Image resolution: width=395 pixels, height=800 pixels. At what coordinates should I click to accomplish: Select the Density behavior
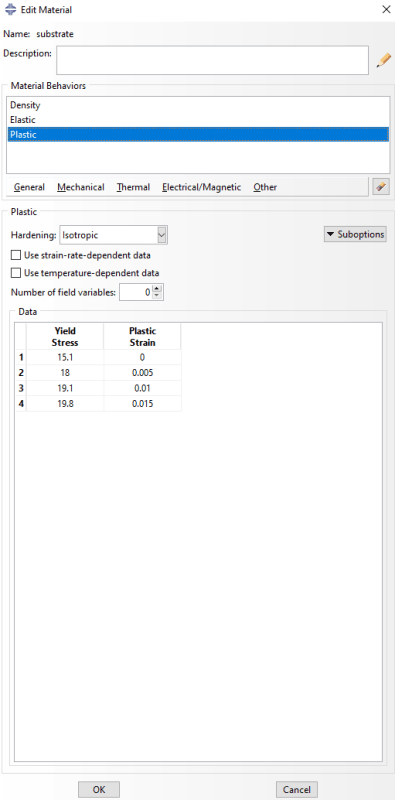pos(198,105)
